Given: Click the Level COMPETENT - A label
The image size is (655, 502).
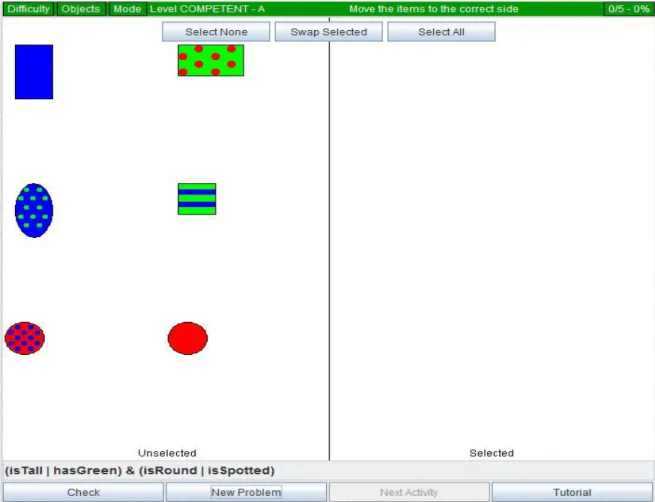Looking at the screenshot, I should tap(207, 9).
